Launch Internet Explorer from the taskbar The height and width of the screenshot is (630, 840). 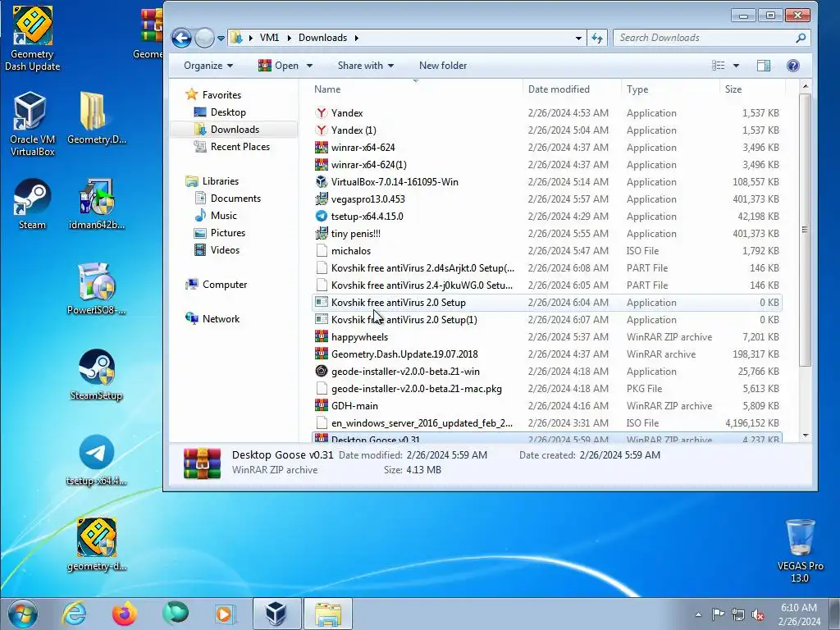click(x=73, y=614)
